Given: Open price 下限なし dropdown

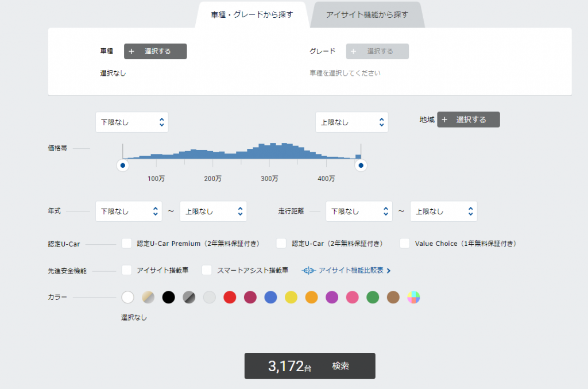Looking at the screenshot, I should 132,122.
